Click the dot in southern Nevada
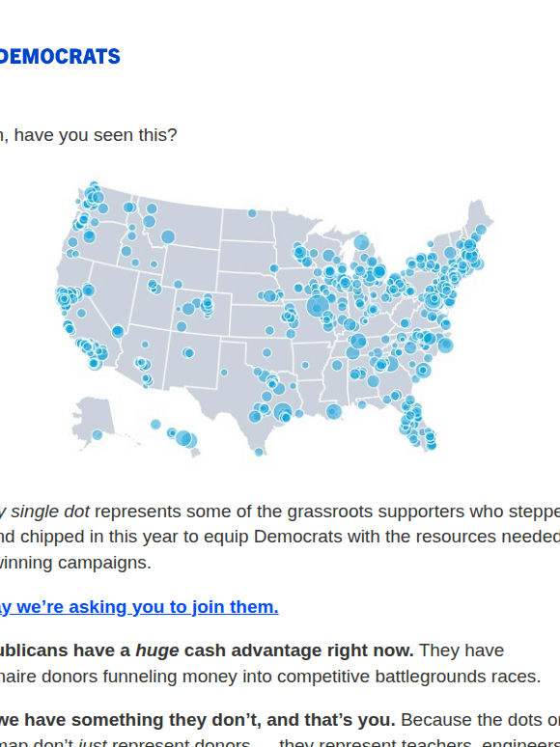 (118, 331)
